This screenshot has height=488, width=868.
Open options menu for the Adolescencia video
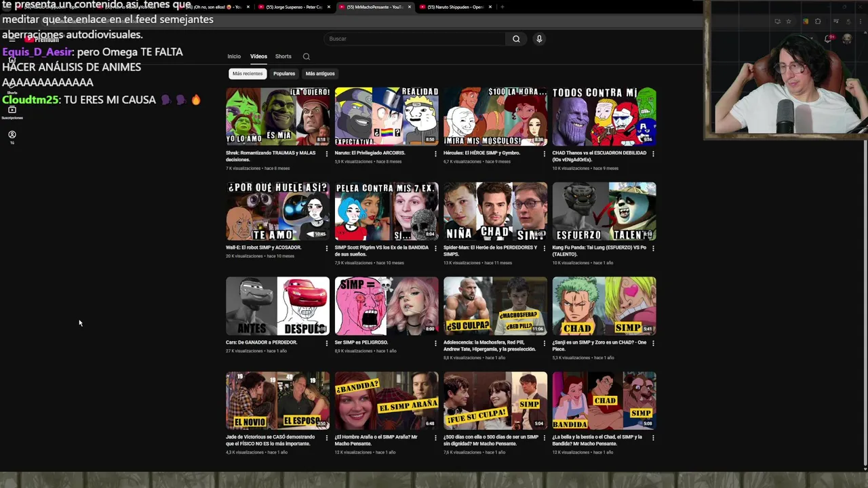pos(544,343)
